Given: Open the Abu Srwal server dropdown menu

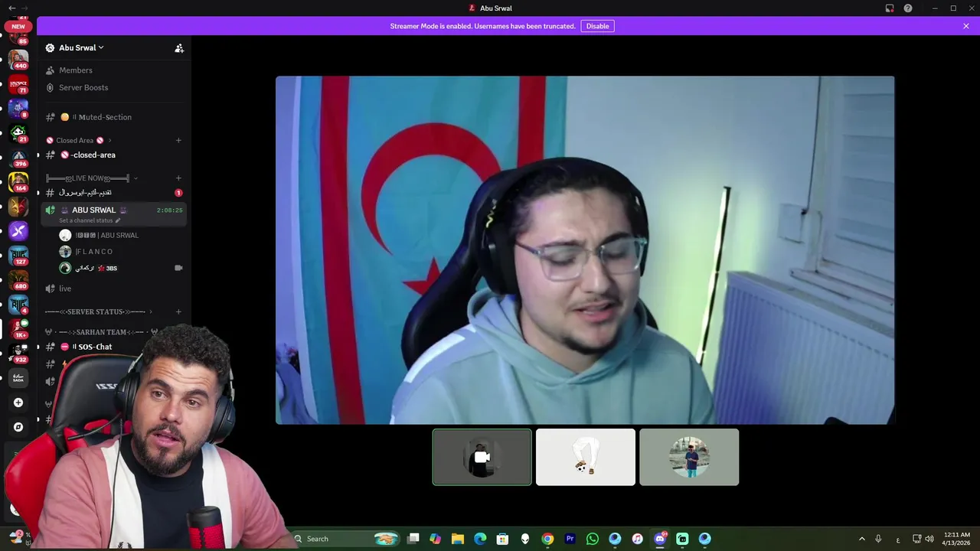Looking at the screenshot, I should pos(81,47).
